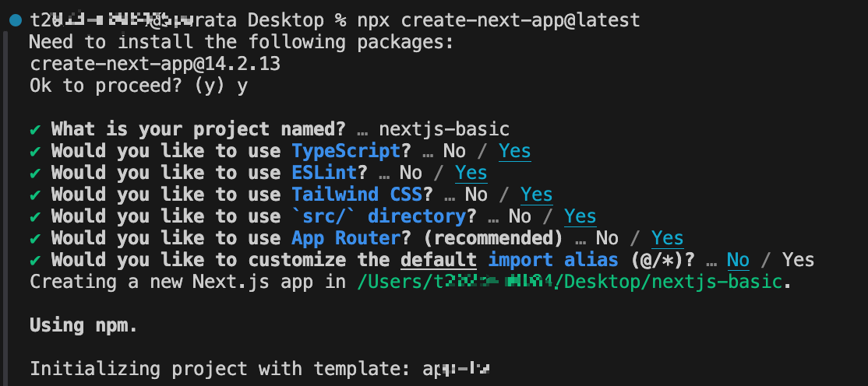Click the checkmark beside the App Router prompt
The width and height of the screenshot is (868, 386).
pos(35,238)
